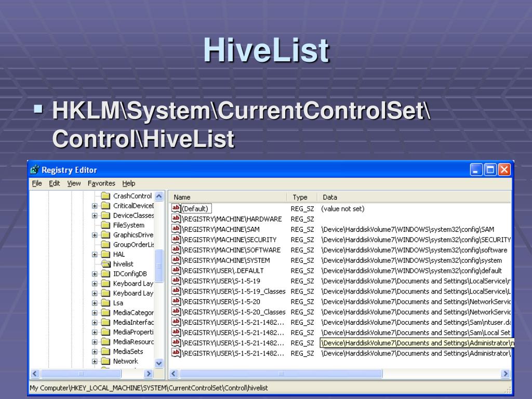The height and width of the screenshot is (399, 532).
Task: Click the values pane horizontal scrollbar thumb
Action: (281, 374)
